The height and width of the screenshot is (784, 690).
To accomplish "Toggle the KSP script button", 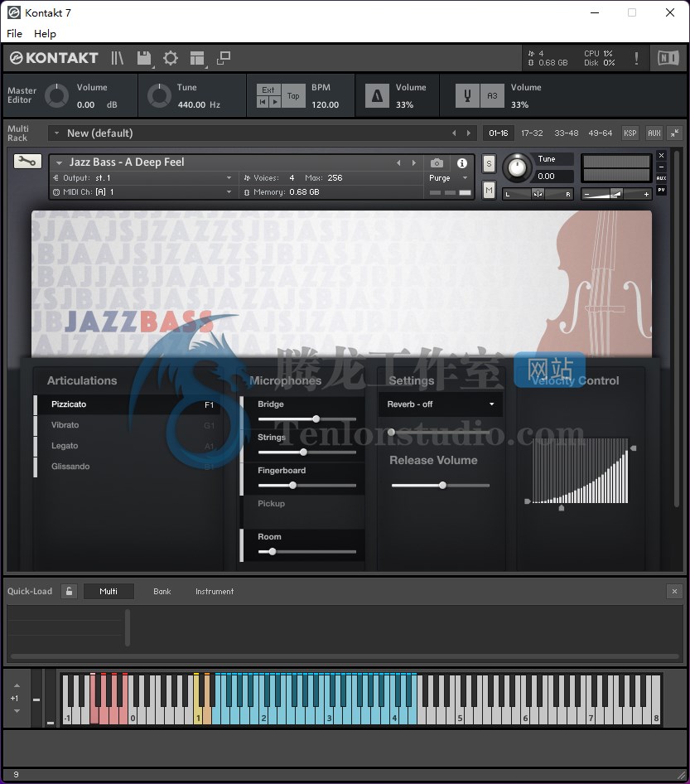I will click(x=630, y=133).
